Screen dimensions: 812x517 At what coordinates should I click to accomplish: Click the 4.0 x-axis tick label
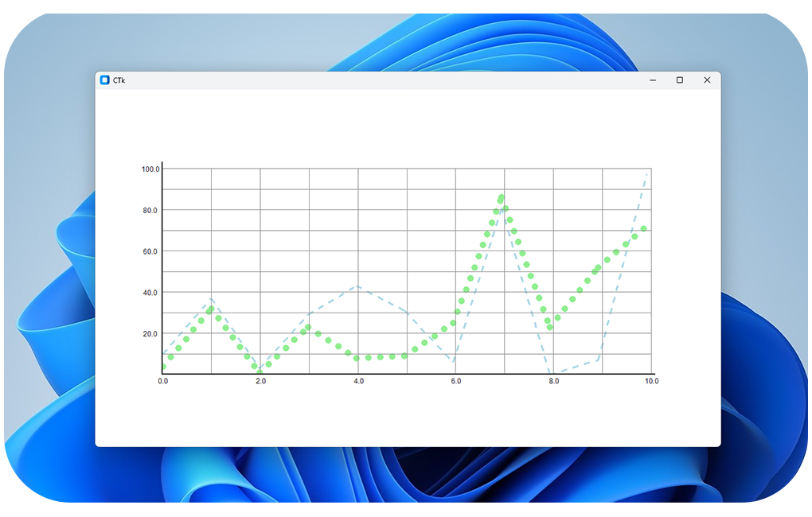[x=358, y=382]
